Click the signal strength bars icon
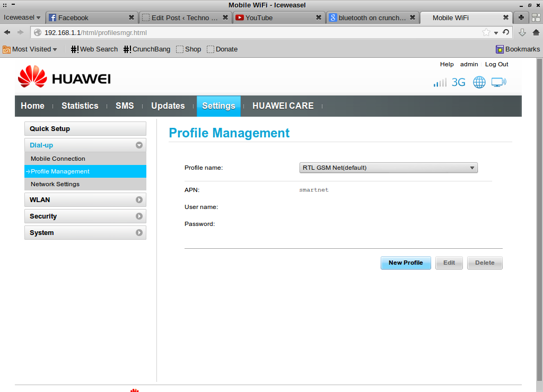543x392 pixels. tap(440, 83)
